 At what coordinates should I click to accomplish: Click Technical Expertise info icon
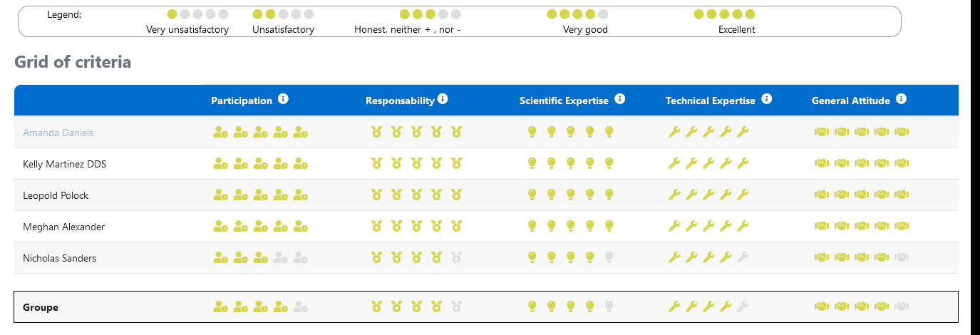click(x=766, y=99)
